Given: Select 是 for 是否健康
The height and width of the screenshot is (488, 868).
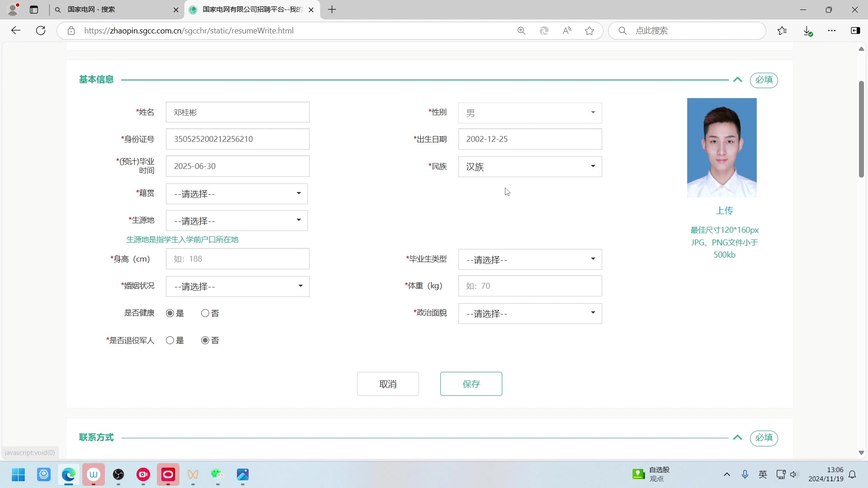Looking at the screenshot, I should click(170, 313).
